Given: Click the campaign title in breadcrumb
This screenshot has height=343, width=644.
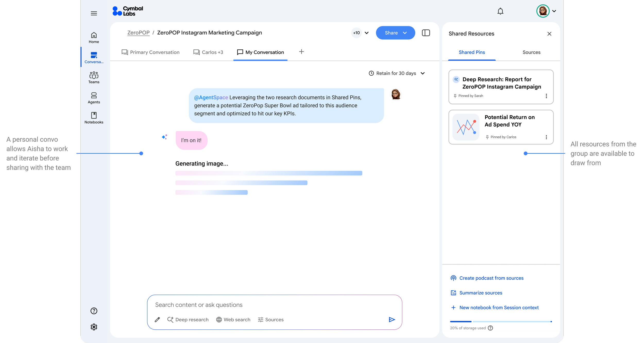Looking at the screenshot, I should coord(209,33).
